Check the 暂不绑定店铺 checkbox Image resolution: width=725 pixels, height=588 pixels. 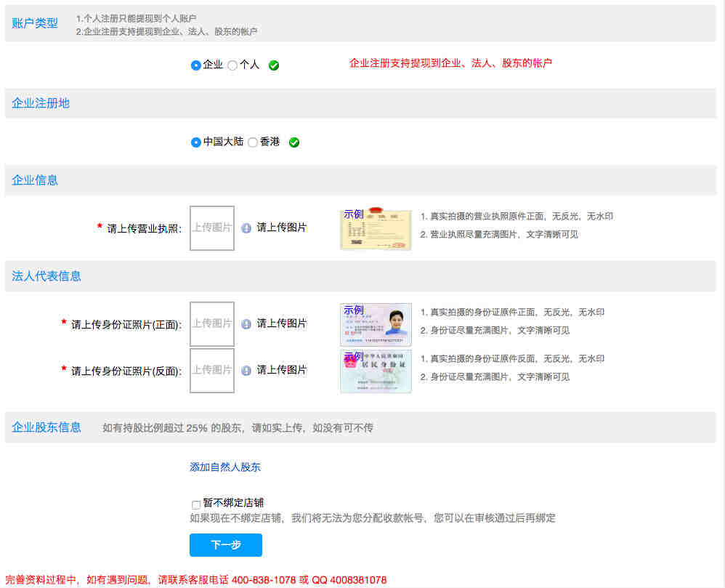[x=196, y=504]
